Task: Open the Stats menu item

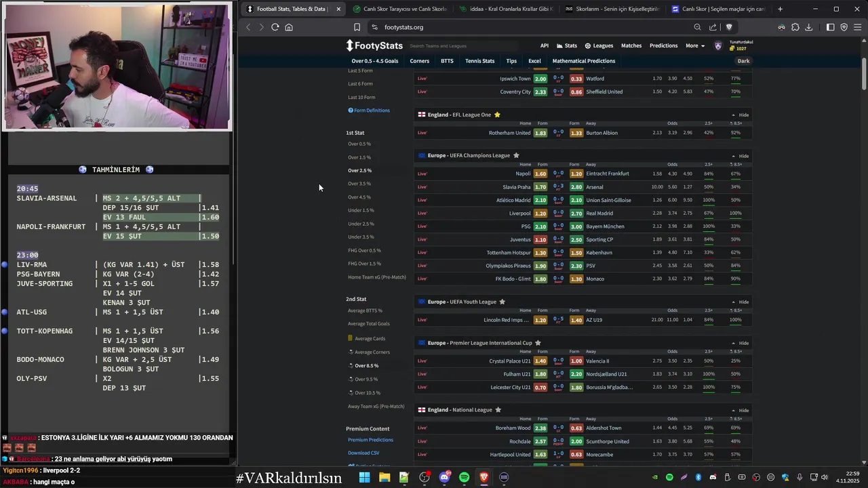Action: pyautogui.click(x=567, y=46)
